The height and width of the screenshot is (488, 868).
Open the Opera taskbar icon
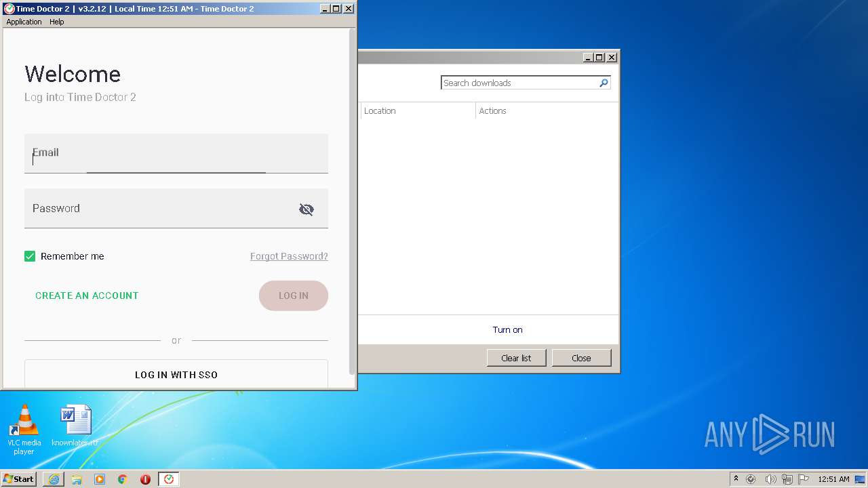click(x=145, y=479)
